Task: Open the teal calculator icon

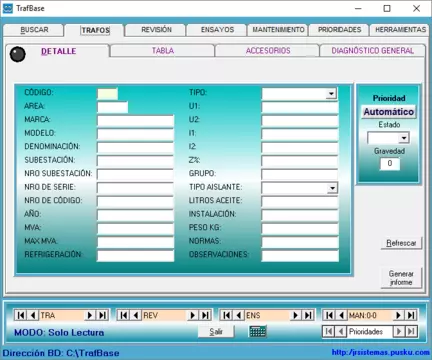Action: click(x=258, y=331)
